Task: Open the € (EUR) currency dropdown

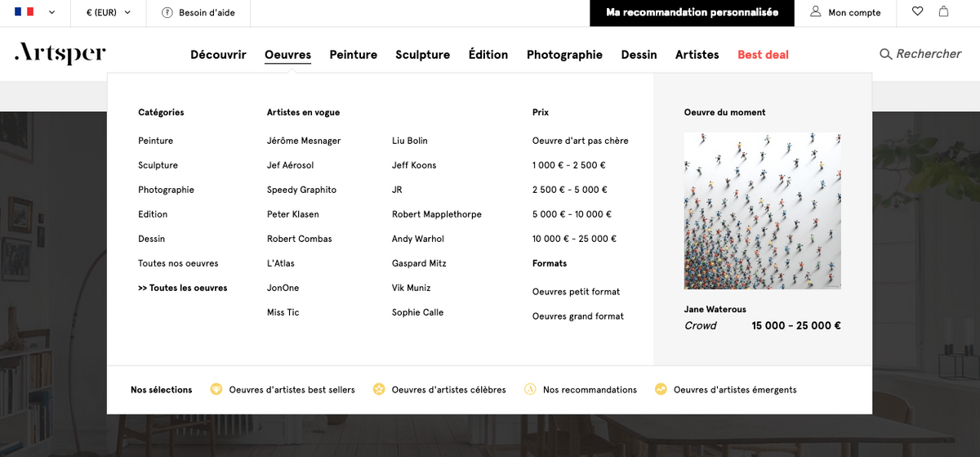Action: (x=107, y=12)
